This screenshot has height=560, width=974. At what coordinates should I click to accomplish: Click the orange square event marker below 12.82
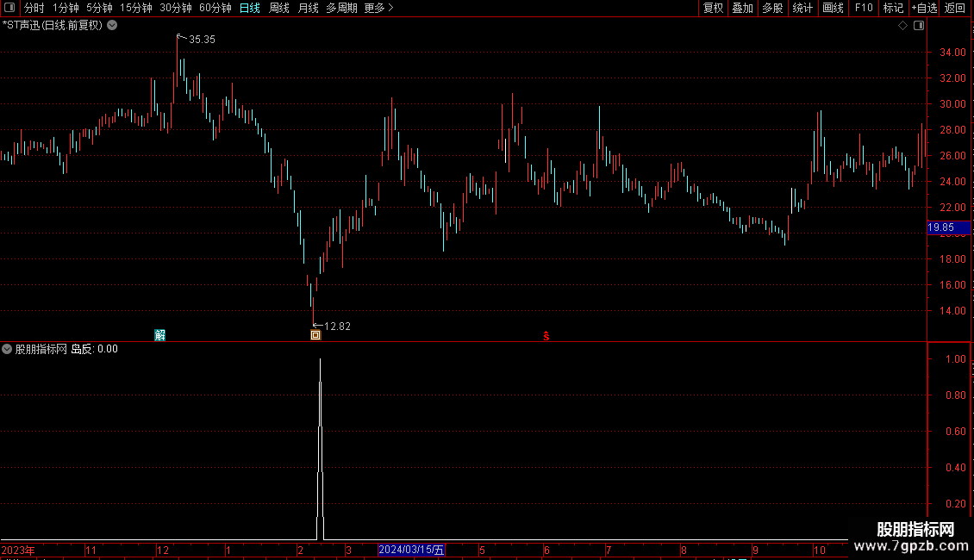pos(315,335)
